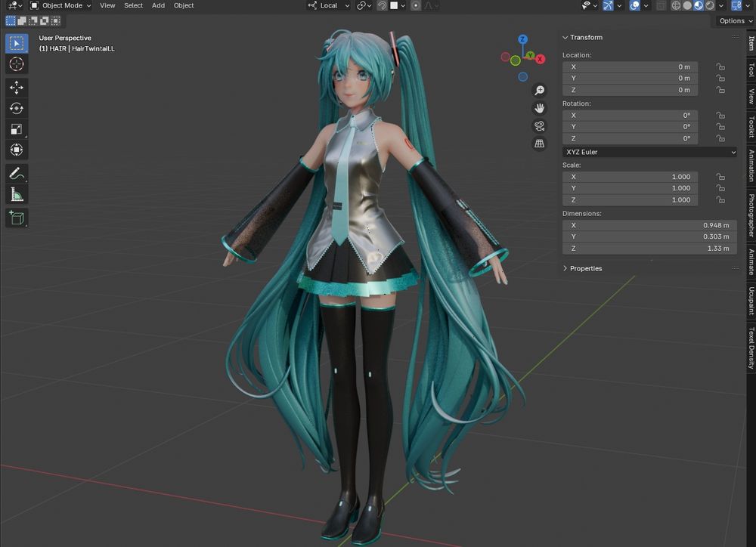
Task: Select the combined Transform tool
Action: [17, 150]
